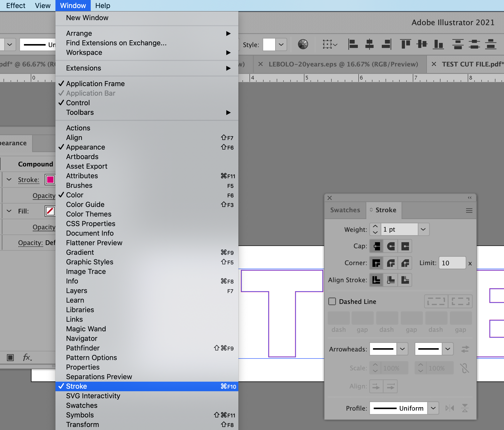Enable the Dashed Line checkbox
Image resolution: width=504 pixels, height=430 pixels.
click(x=332, y=301)
